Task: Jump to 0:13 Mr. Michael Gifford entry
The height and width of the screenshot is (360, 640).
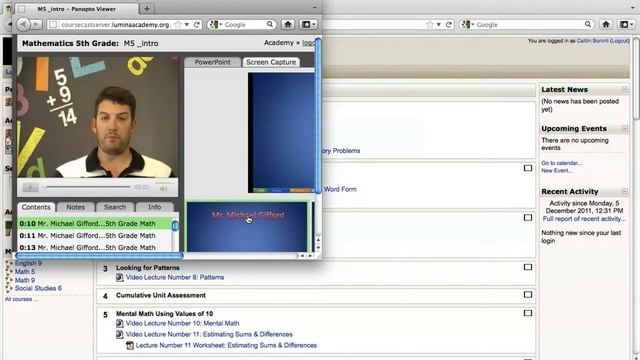Action: pos(95,247)
